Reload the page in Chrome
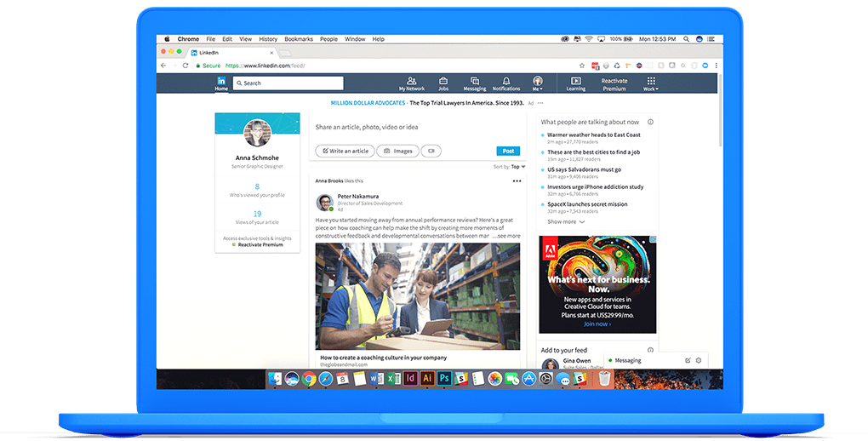868x441 pixels. click(x=186, y=66)
